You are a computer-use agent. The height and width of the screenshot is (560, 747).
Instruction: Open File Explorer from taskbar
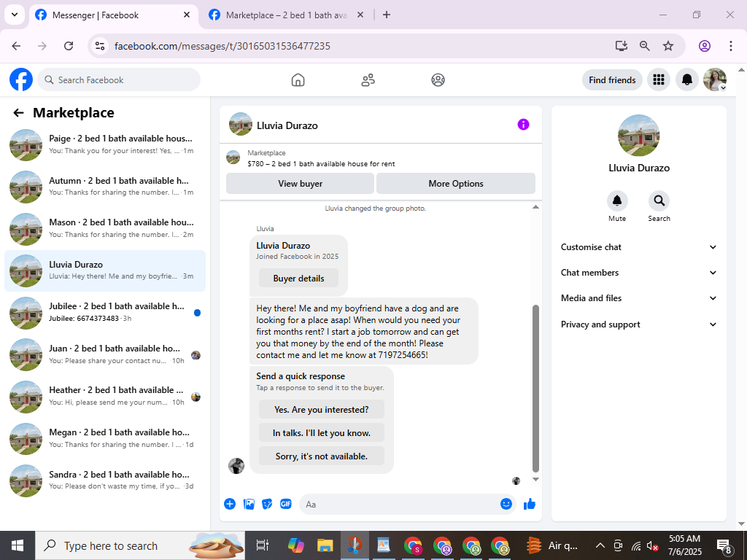[x=325, y=545]
